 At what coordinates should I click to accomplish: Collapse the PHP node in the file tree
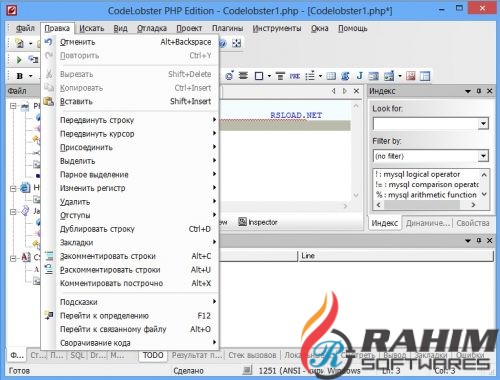coord(13,106)
